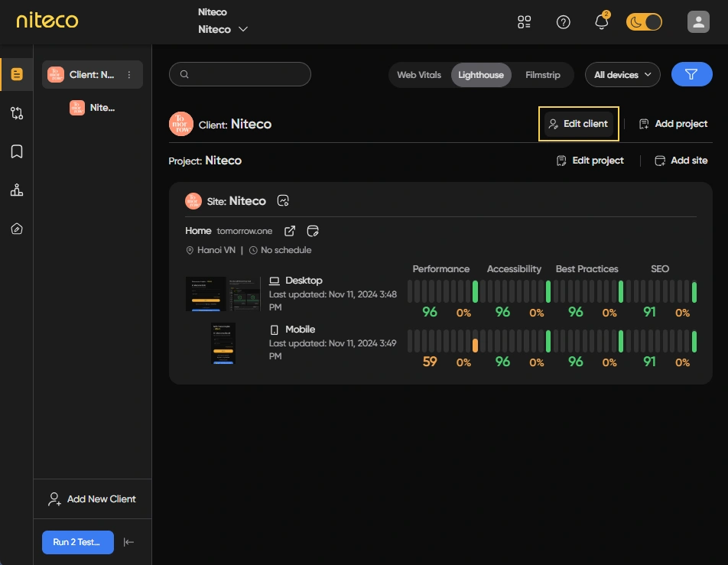Click the Site Niteco avatar icon
This screenshot has height=565, width=728.
click(x=193, y=201)
